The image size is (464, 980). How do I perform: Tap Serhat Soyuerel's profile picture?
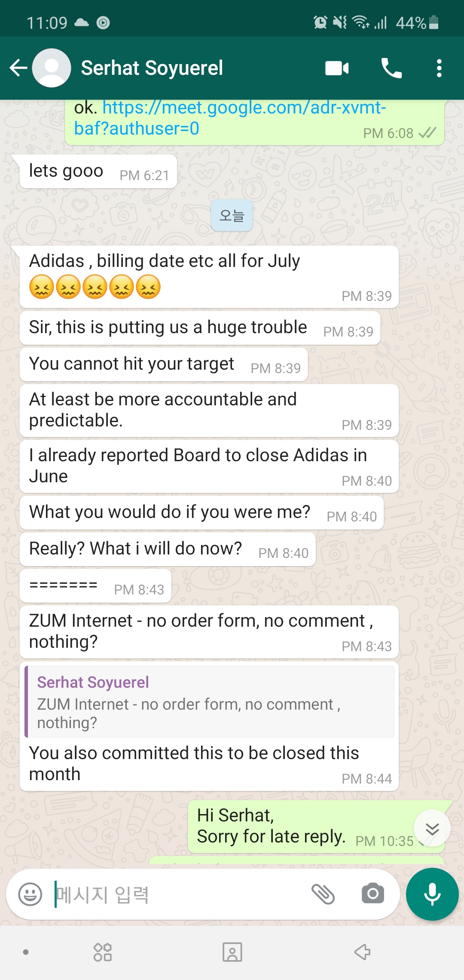[x=52, y=68]
